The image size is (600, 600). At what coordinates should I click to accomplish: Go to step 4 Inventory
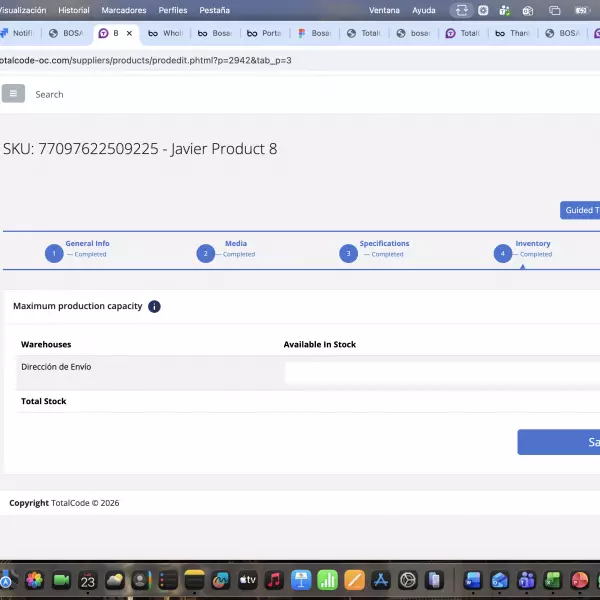pos(523,252)
